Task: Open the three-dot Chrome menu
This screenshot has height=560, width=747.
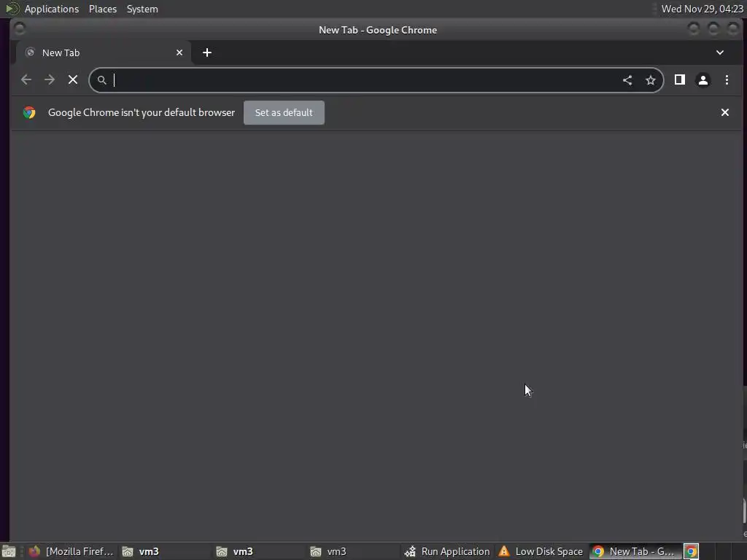Action: coord(727,80)
